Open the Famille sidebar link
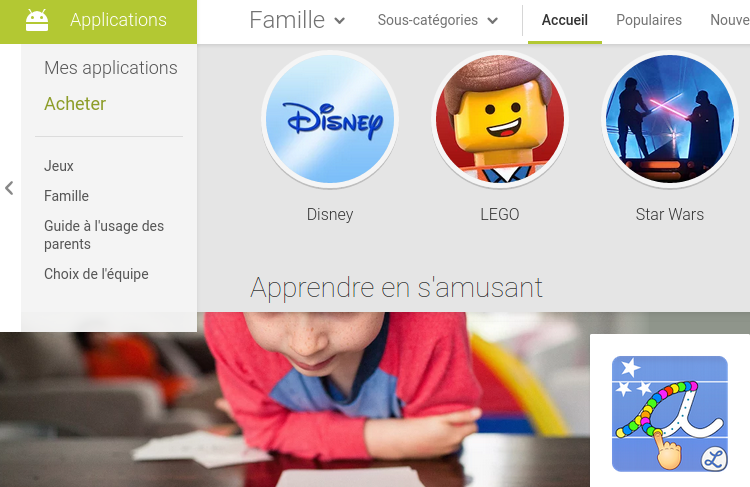 tap(66, 196)
